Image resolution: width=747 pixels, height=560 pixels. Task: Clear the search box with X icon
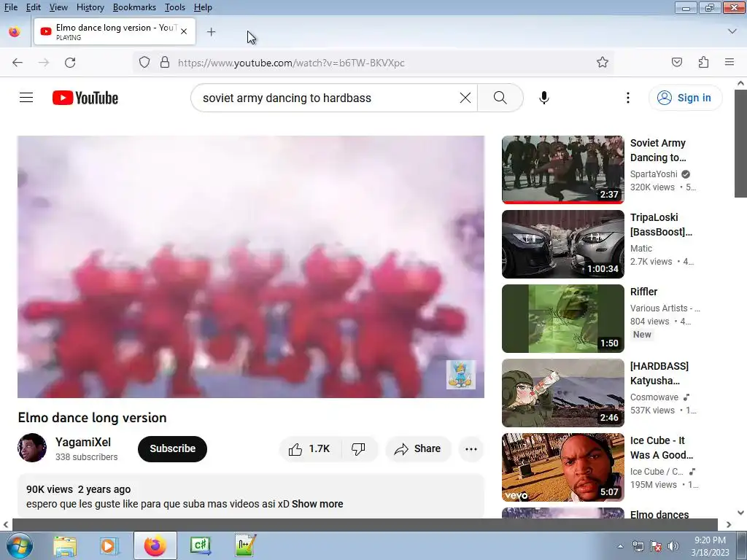tap(465, 98)
